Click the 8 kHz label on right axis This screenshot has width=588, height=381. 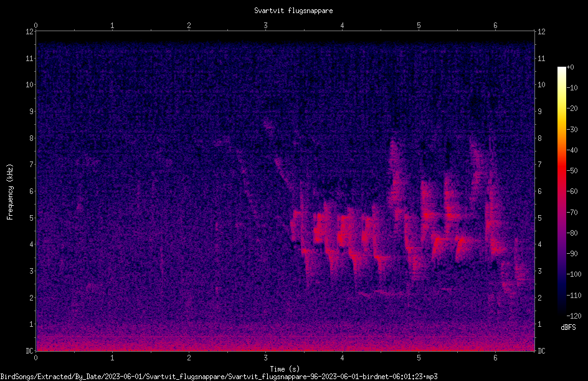539,138
